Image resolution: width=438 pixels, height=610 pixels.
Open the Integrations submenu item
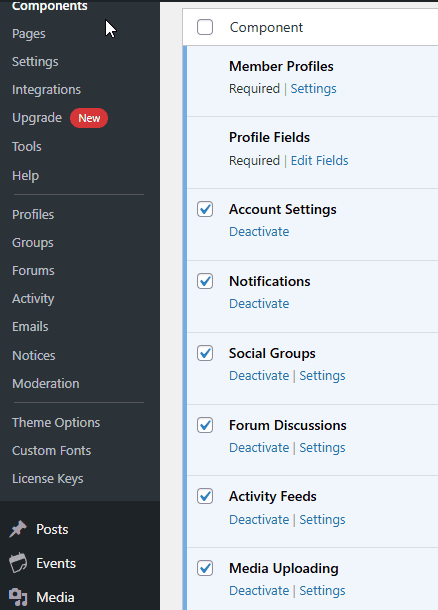(x=46, y=90)
